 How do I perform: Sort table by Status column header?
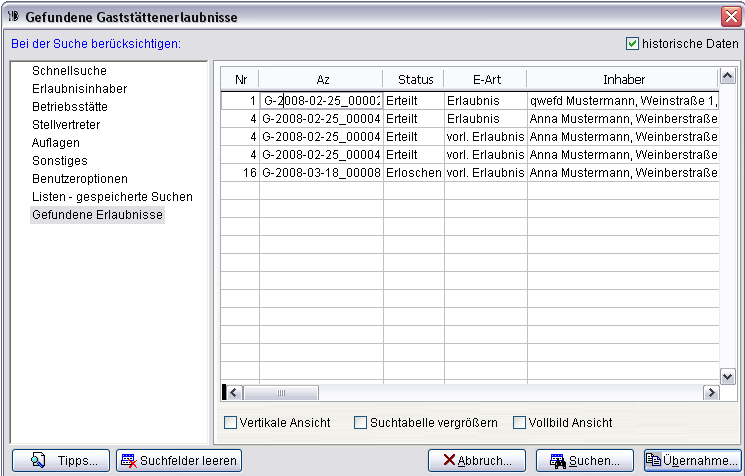(415, 79)
